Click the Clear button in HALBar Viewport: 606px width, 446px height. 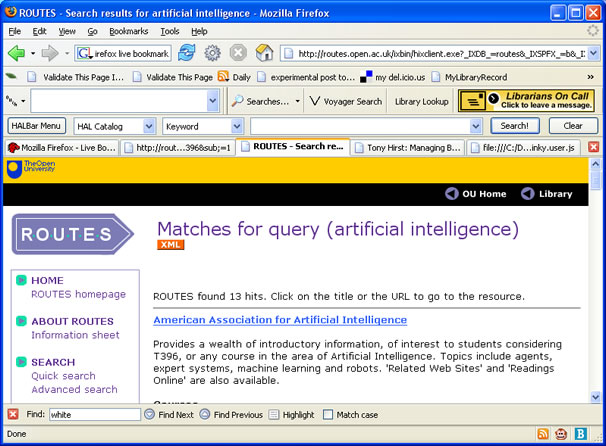point(573,126)
